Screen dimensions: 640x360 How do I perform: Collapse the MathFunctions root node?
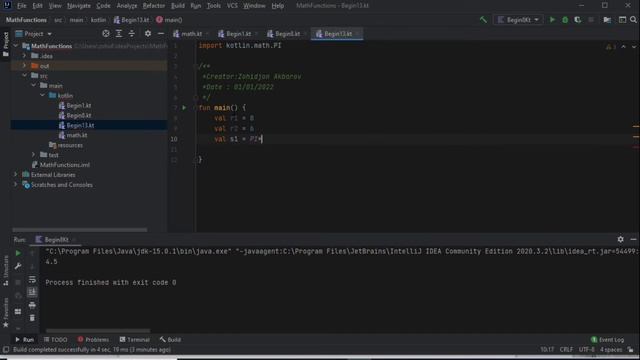[x=16, y=46]
